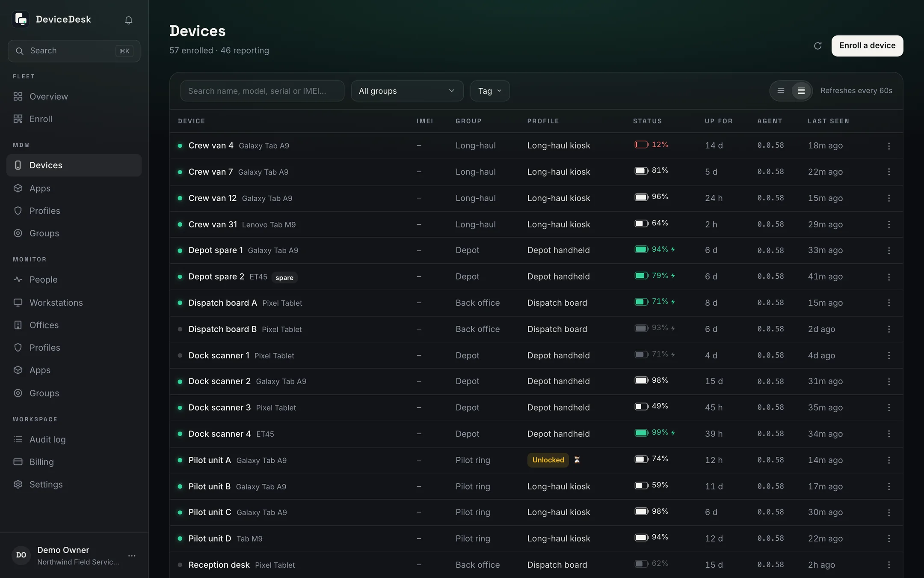Switch to comfortable row density view
This screenshot has height=578, width=924.
tap(781, 91)
